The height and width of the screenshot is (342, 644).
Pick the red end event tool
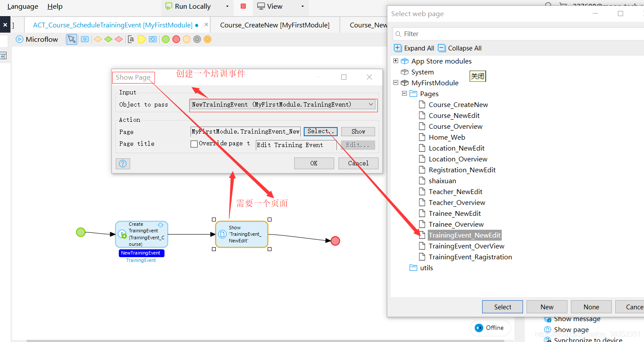click(176, 39)
